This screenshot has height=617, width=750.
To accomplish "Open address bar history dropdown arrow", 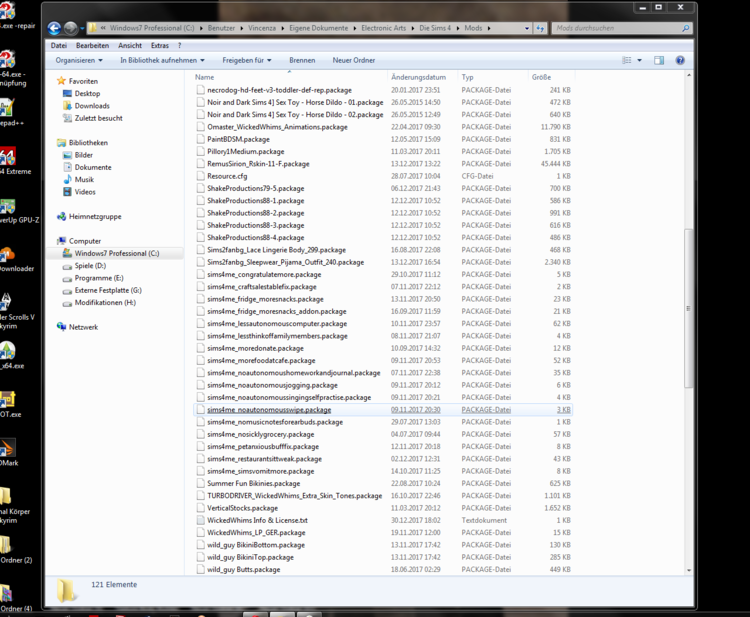I will [527, 28].
